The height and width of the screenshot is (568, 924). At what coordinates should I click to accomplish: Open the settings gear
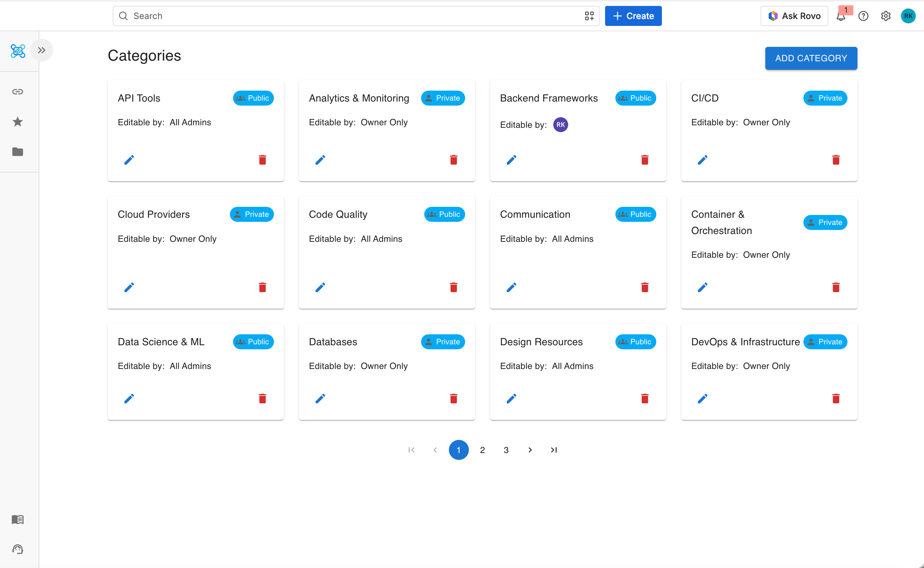coord(886,16)
